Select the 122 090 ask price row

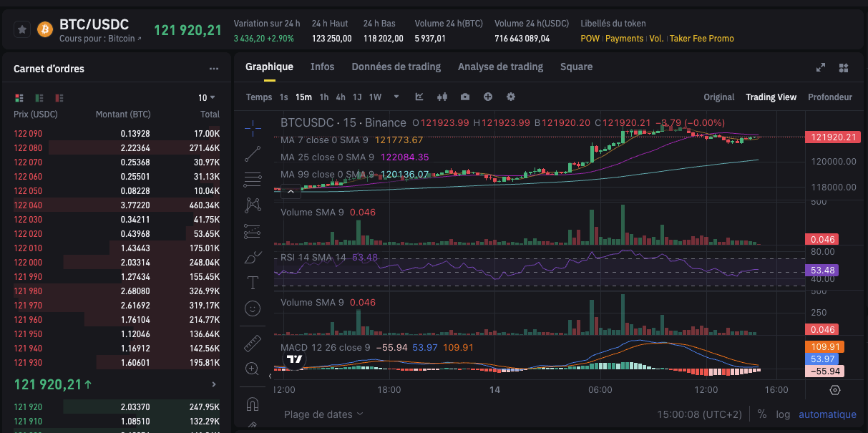point(117,134)
